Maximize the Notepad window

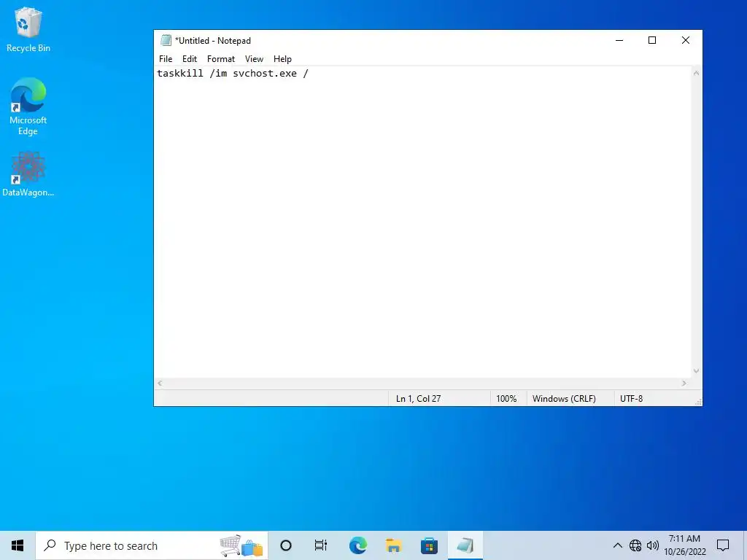tap(652, 41)
